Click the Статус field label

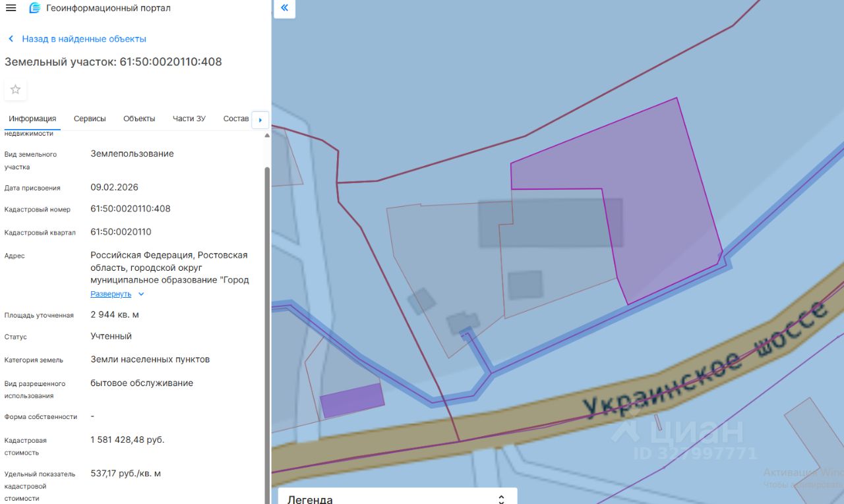(x=16, y=337)
